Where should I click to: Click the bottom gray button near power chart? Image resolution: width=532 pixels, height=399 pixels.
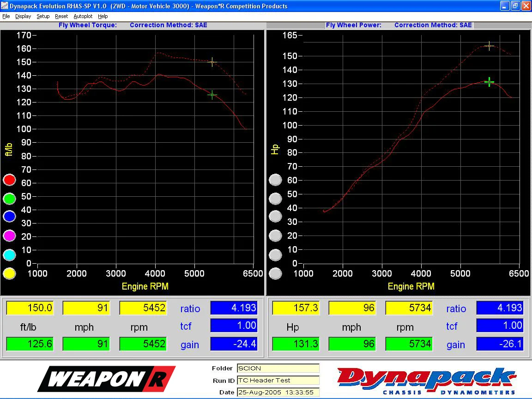point(275,273)
